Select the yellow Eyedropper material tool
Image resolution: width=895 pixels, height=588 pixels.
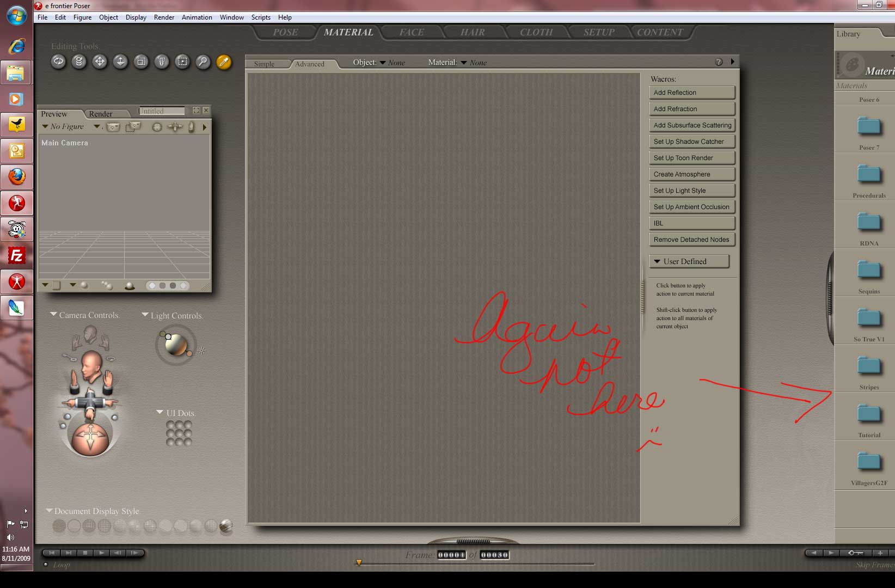coord(224,62)
